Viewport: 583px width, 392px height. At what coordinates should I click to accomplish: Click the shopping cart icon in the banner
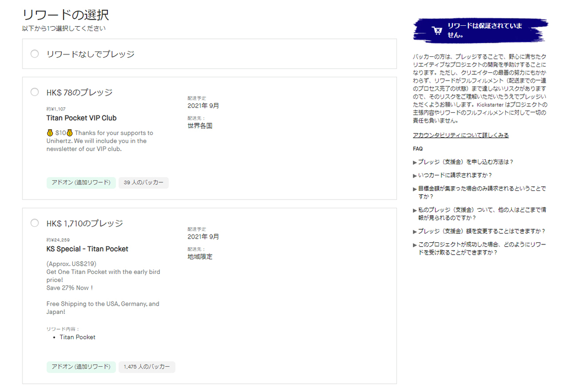click(437, 31)
